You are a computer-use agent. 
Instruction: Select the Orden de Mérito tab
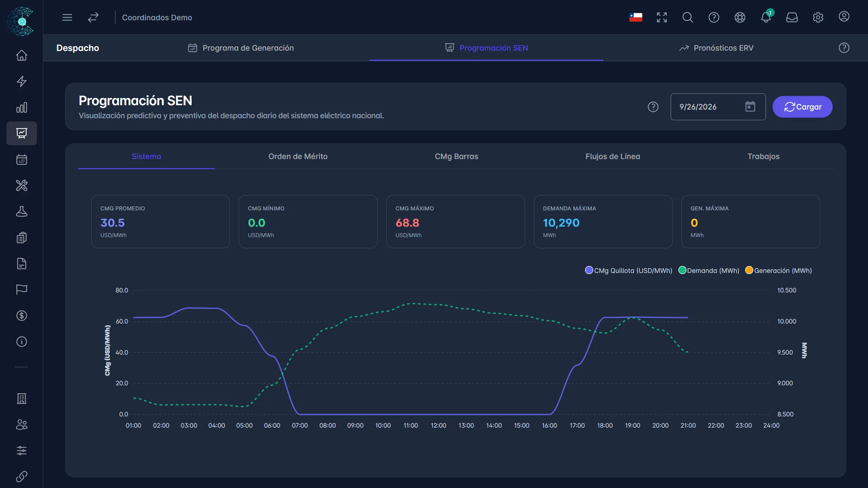pyautogui.click(x=298, y=157)
